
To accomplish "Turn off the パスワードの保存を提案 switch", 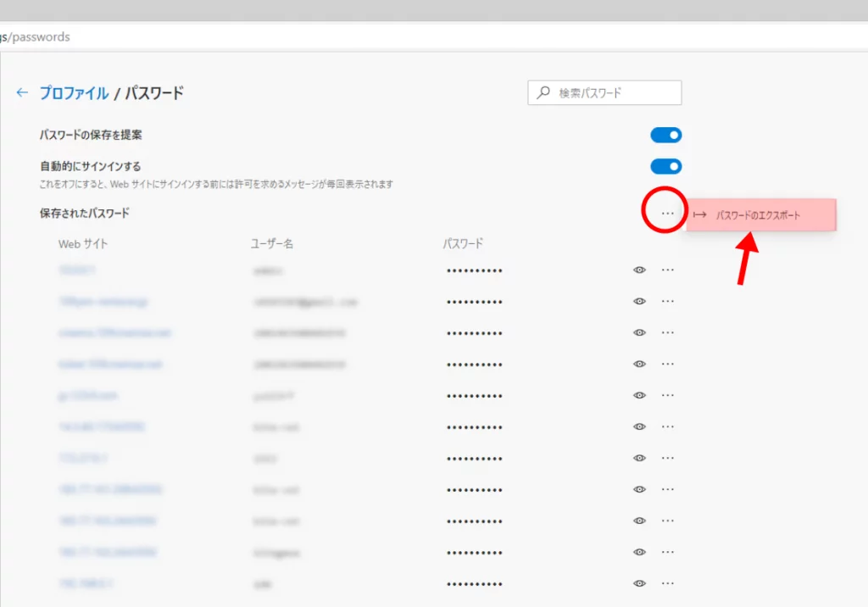I will click(x=666, y=136).
